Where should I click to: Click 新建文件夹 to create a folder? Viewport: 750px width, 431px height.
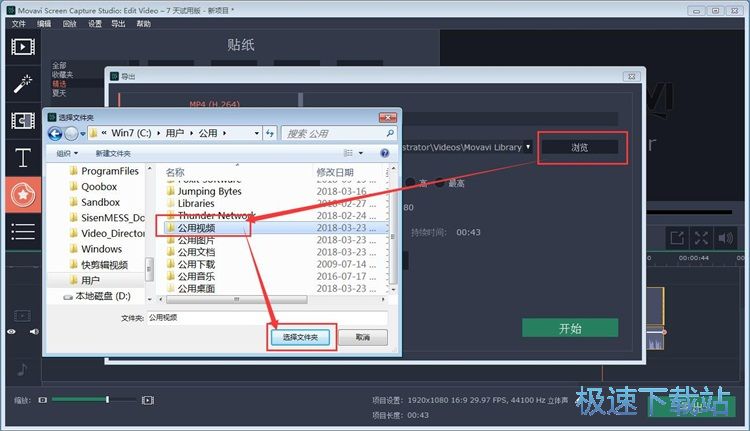point(113,154)
